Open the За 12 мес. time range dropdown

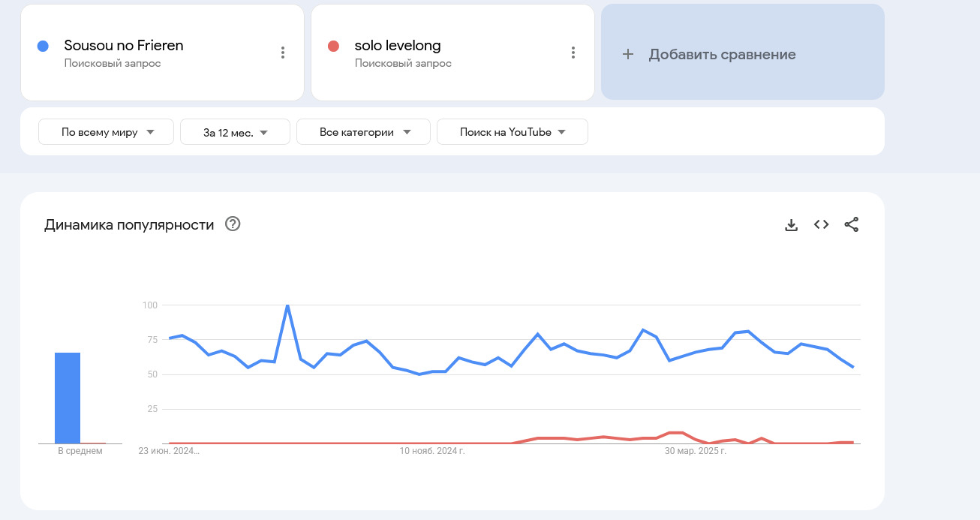[x=235, y=132]
